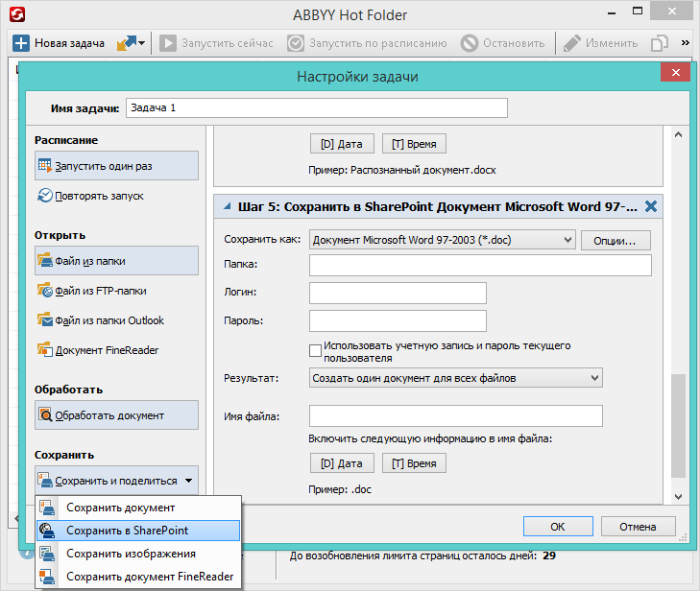Click the Запустить по расписанию clock icon
The image size is (700, 591).
point(296,43)
